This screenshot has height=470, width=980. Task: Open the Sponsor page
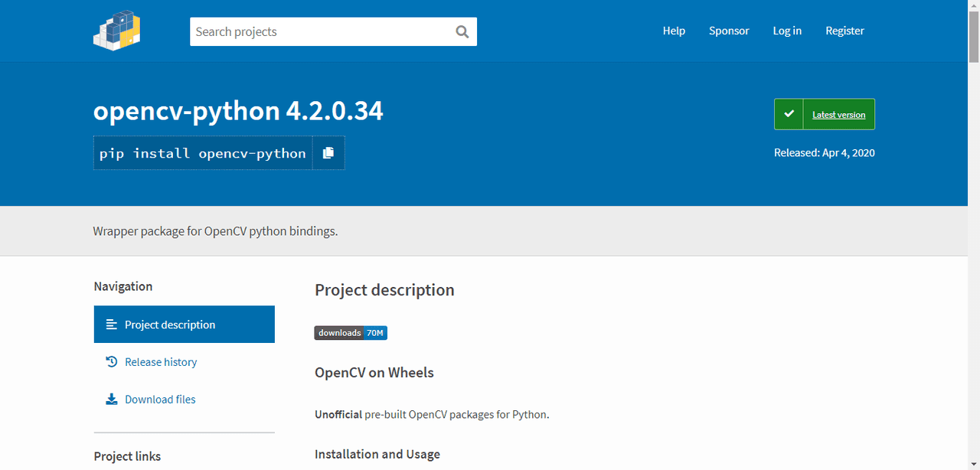tap(729, 31)
